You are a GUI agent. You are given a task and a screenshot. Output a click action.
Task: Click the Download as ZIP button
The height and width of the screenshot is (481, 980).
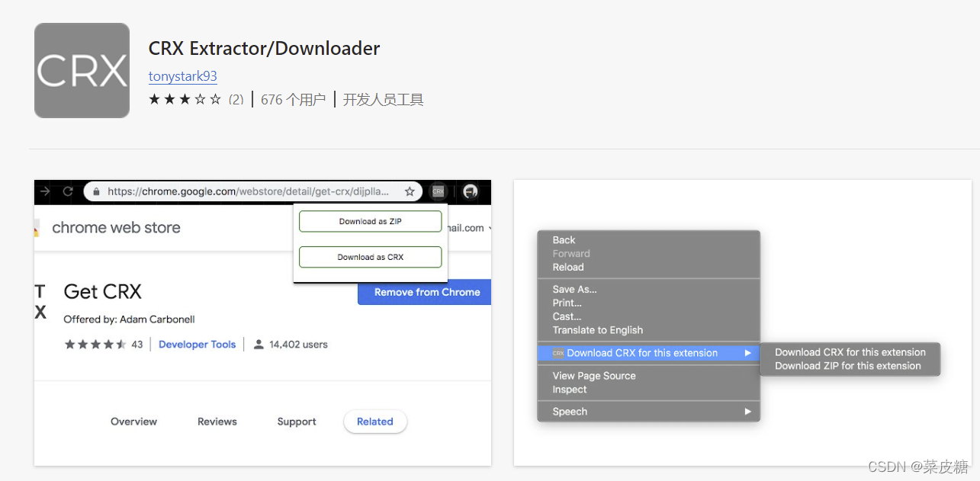click(x=370, y=221)
